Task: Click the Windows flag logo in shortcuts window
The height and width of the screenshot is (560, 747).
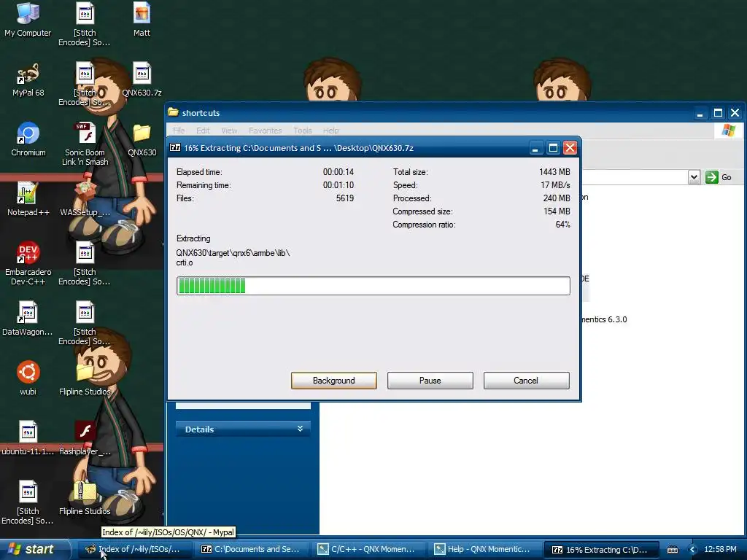Action: pos(728,130)
